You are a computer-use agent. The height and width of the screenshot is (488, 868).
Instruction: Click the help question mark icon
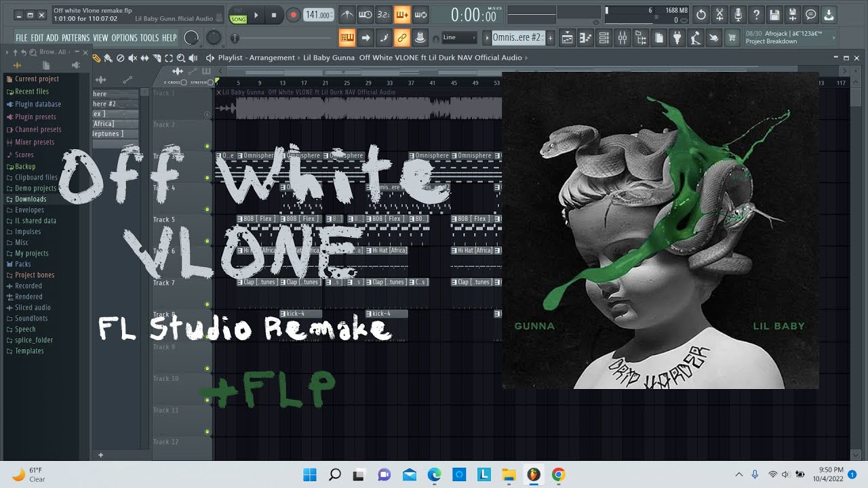click(x=756, y=14)
